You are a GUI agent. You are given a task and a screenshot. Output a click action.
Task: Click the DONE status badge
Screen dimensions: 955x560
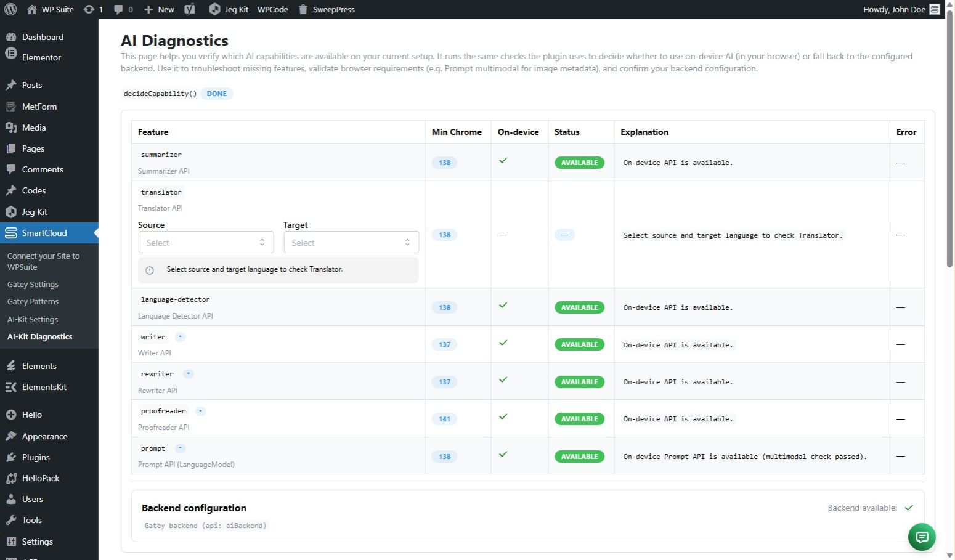[x=216, y=94]
